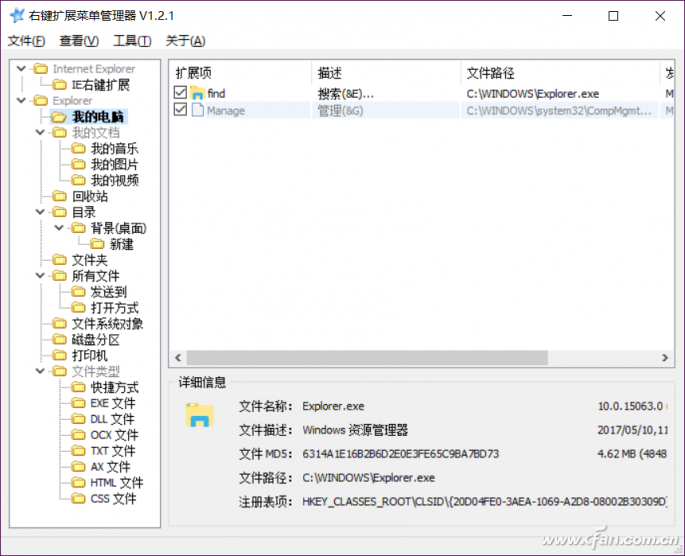This screenshot has height=556, width=685.
Task: Click the folder icon beside 回收站
Action: [x=60, y=196]
